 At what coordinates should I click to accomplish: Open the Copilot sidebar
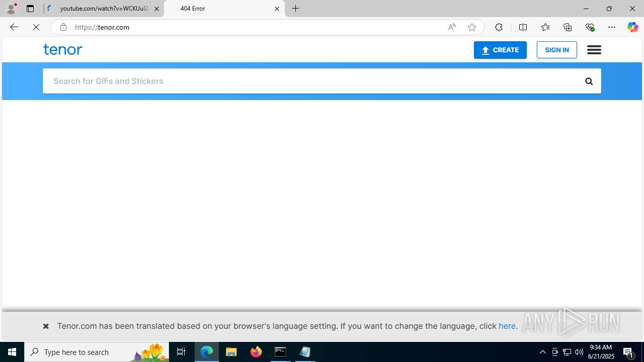(632, 27)
